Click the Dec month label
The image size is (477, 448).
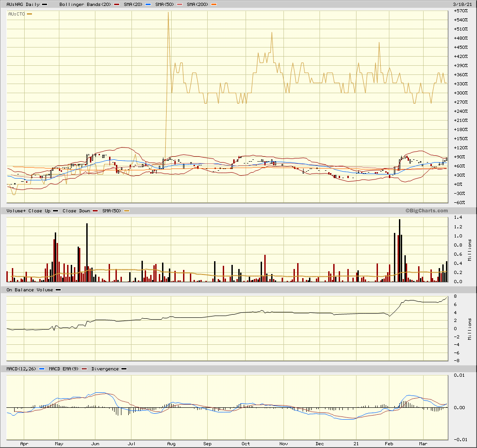[320, 444]
